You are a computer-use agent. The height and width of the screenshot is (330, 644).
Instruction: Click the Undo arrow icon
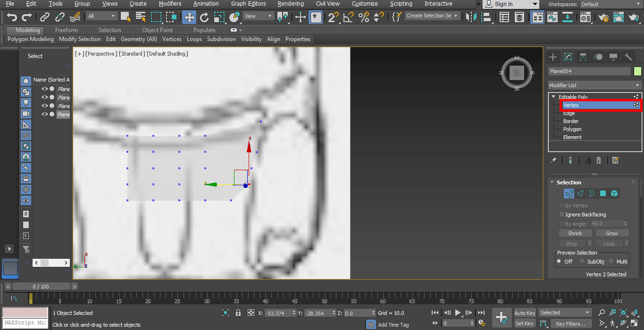pos(11,17)
